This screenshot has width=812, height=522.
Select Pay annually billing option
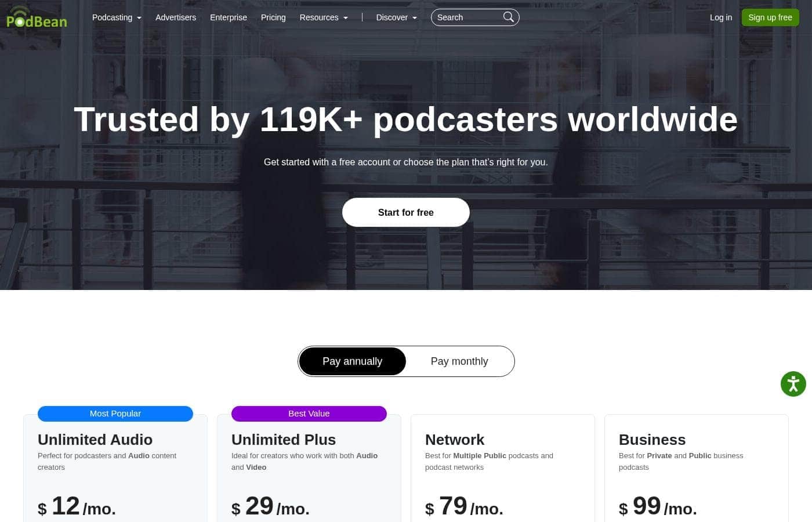[353, 361]
